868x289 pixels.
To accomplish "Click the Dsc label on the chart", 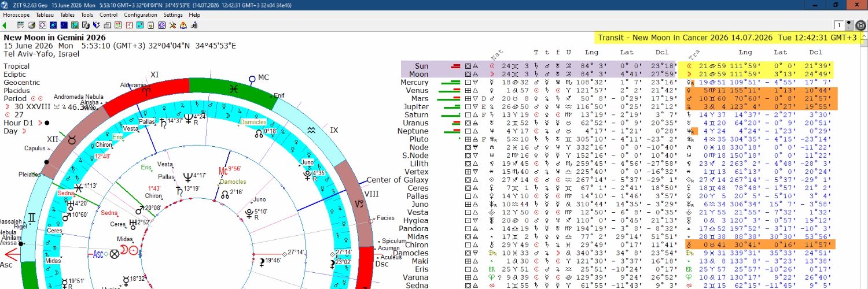I will click(382, 264).
